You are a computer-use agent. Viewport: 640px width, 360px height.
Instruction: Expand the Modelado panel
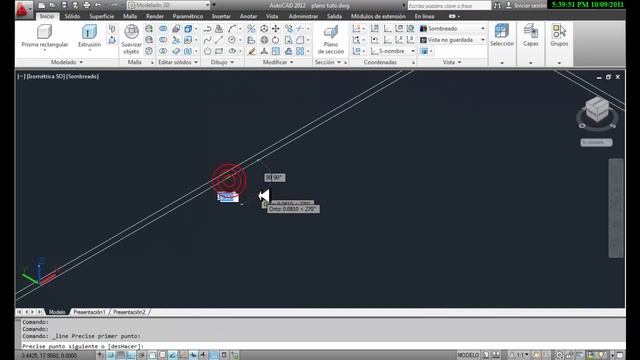click(x=67, y=62)
